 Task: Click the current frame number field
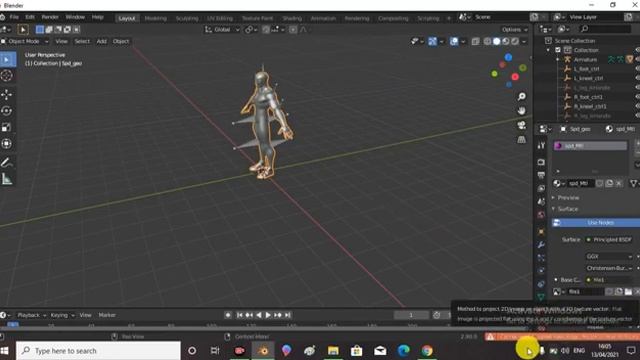(411, 315)
